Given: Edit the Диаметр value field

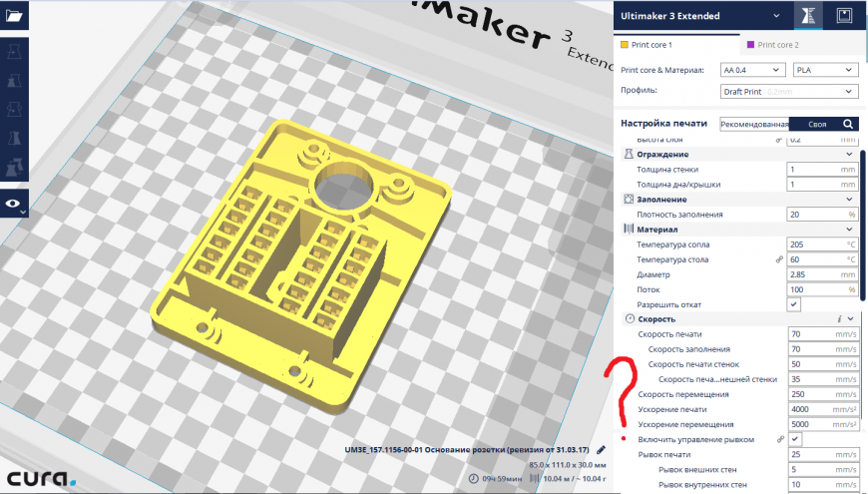Looking at the screenshot, I should (x=823, y=274).
